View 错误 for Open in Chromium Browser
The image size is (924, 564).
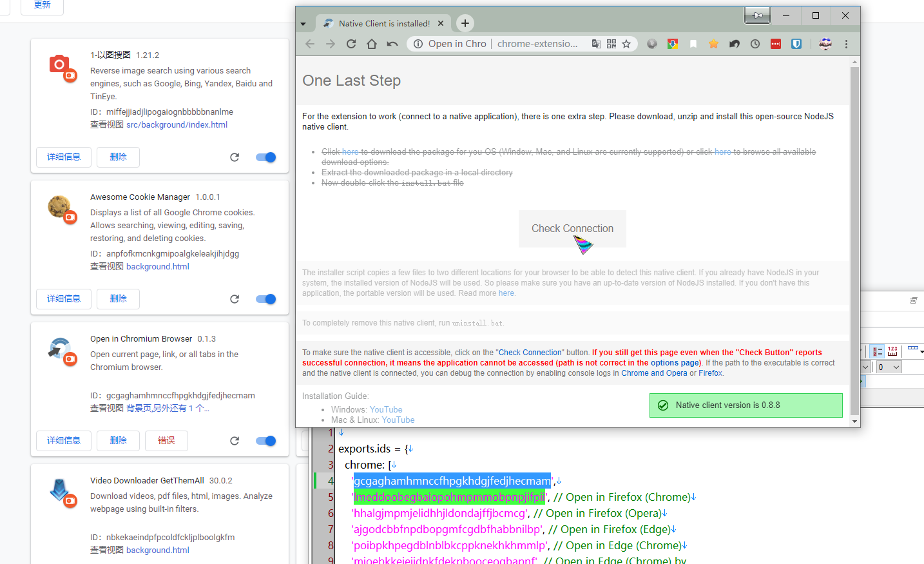click(166, 441)
